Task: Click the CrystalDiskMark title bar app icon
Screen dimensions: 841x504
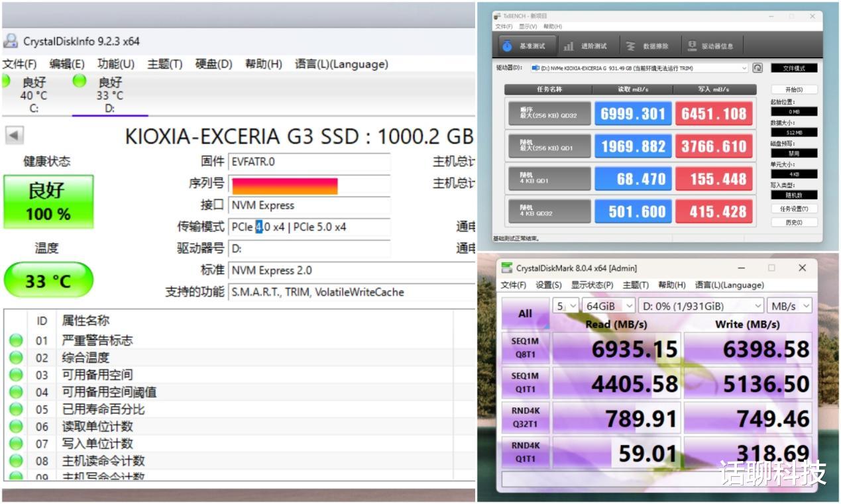Action: 507,268
